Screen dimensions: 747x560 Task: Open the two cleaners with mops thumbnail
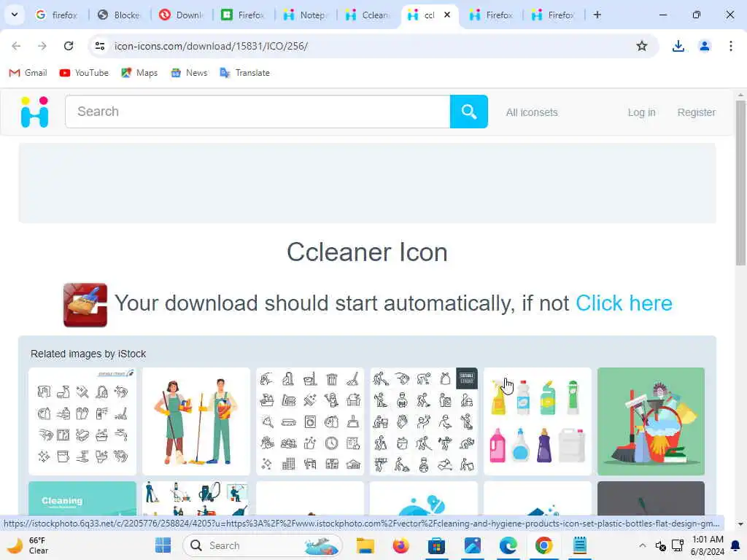click(196, 421)
